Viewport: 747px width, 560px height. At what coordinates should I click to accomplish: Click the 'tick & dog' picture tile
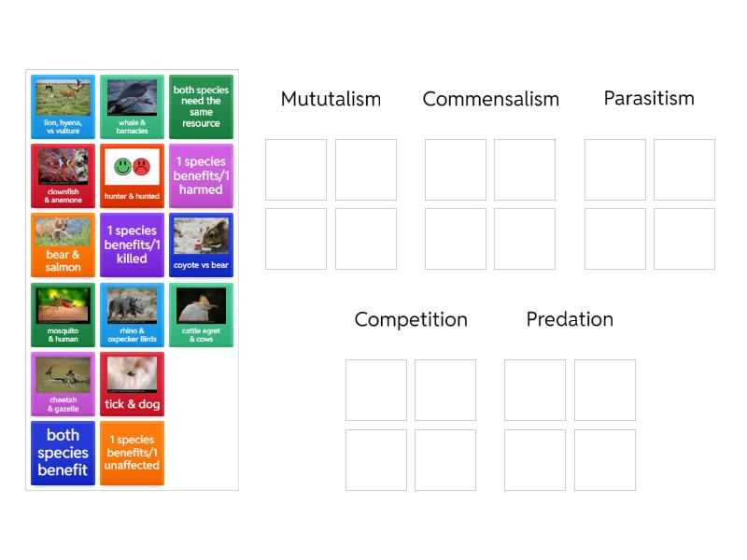[132, 383]
